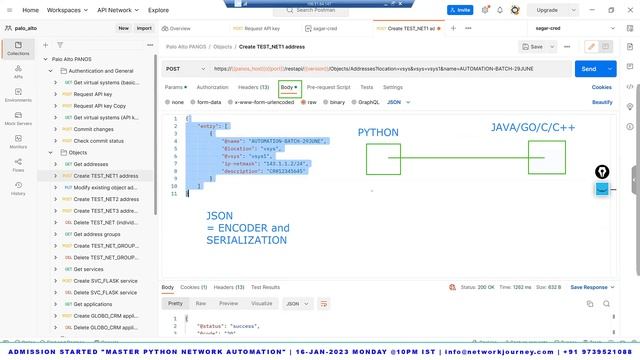The height and width of the screenshot is (360, 640).
Task: Search the response with magnifier icon
Action: click(x=606, y=304)
